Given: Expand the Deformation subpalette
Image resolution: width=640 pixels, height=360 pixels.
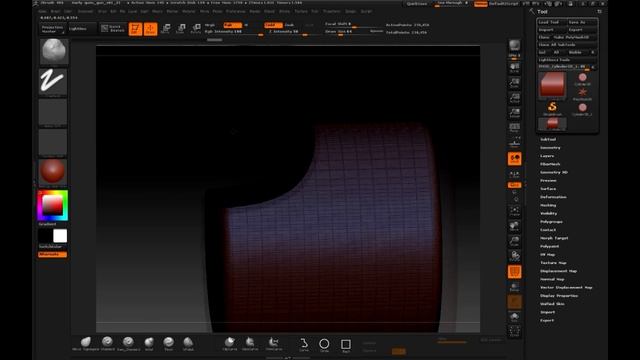Looking at the screenshot, I should pyautogui.click(x=553, y=197).
